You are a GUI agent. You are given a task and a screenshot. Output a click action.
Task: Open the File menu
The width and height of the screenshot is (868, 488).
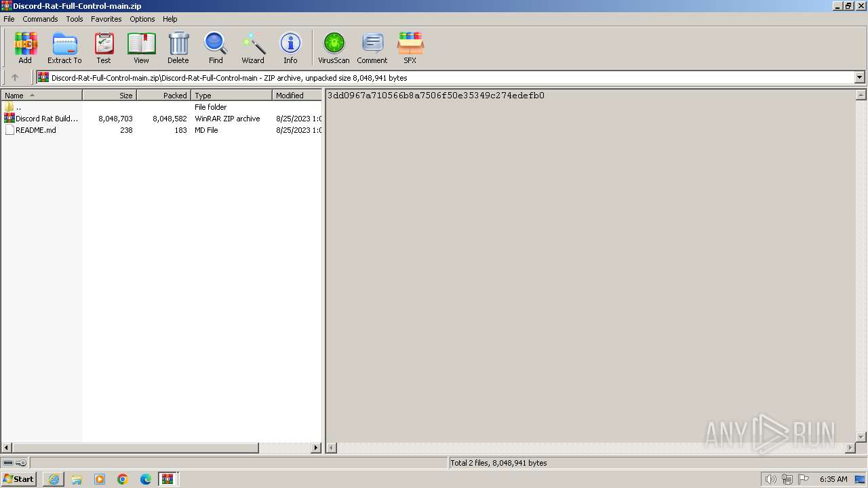(x=9, y=19)
